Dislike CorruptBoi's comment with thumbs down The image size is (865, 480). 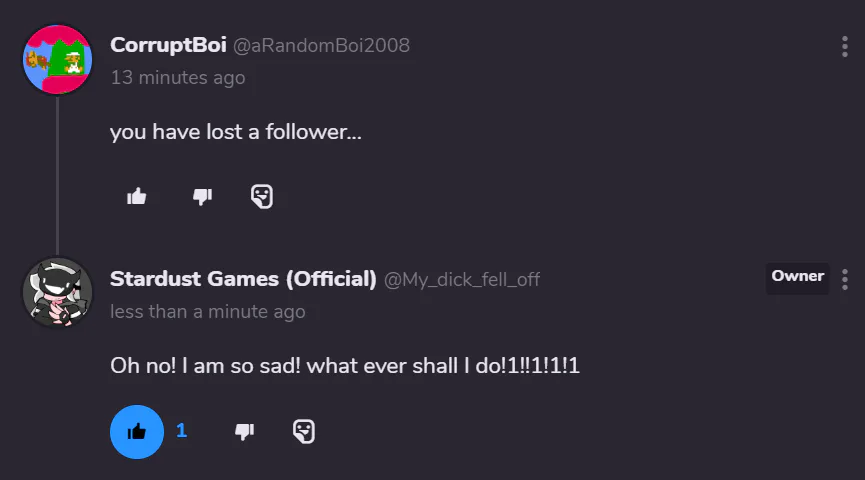pos(202,196)
